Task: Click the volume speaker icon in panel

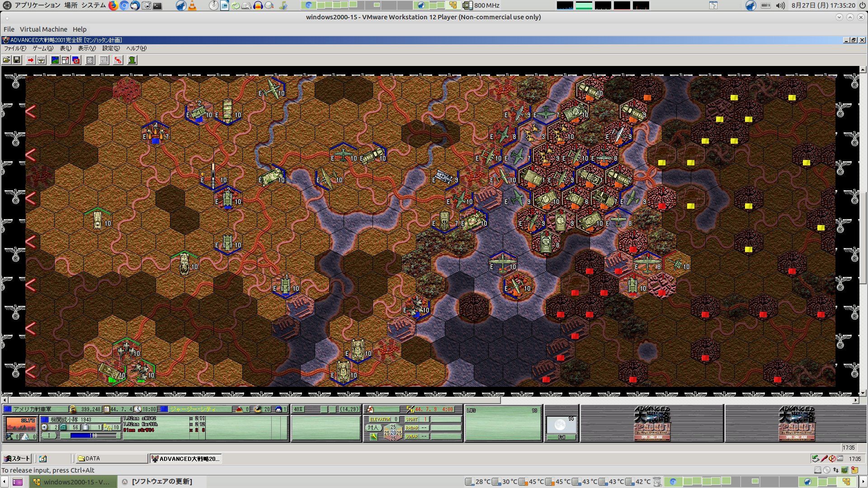Action: [780, 5]
